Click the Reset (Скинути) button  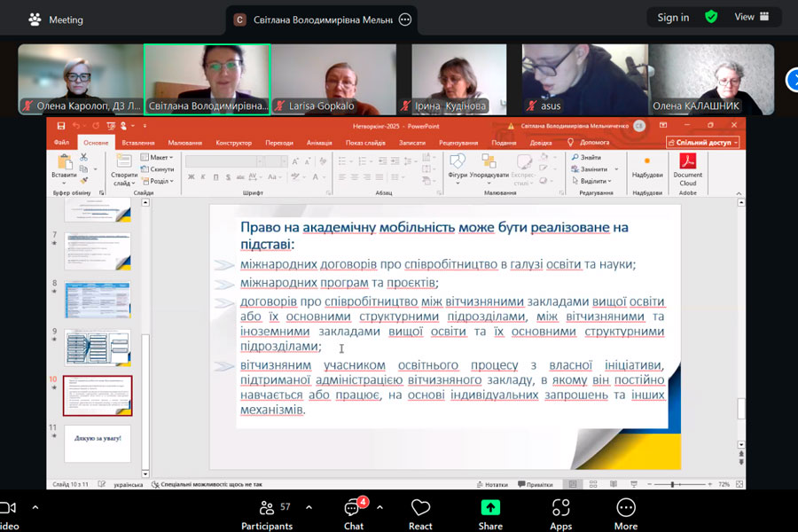(158, 169)
